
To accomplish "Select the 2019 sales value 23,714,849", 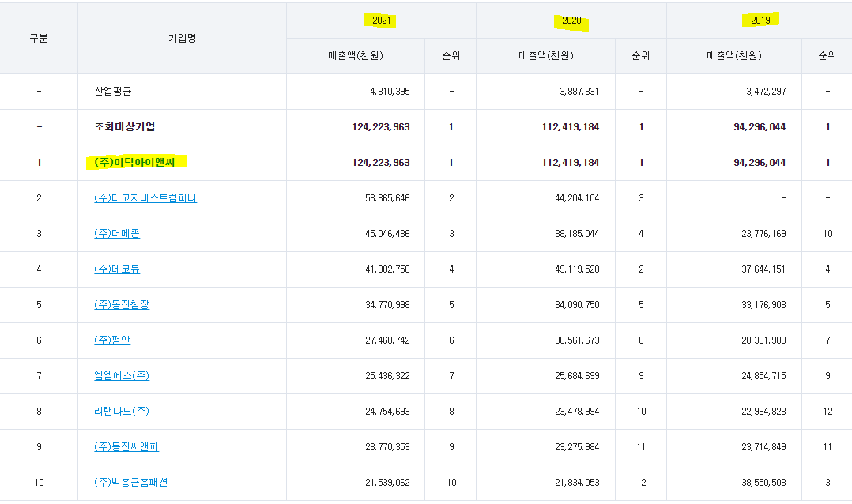I will pos(763,447).
